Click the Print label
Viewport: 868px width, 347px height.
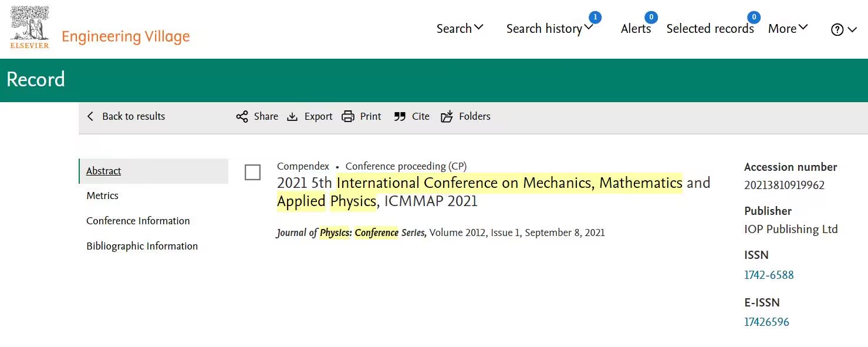[x=370, y=116]
